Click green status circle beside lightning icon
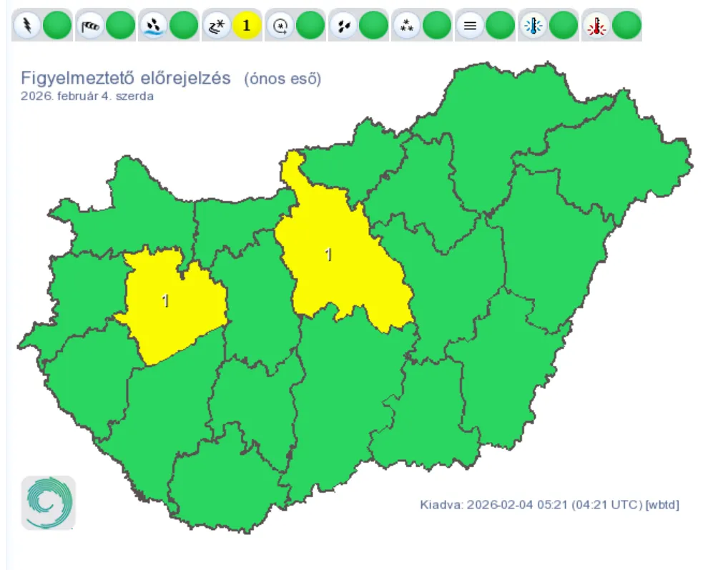Viewport: 728px width, 570px height. 57,26
